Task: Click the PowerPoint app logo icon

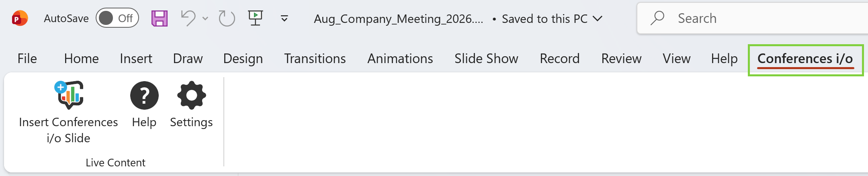Action: click(x=20, y=18)
